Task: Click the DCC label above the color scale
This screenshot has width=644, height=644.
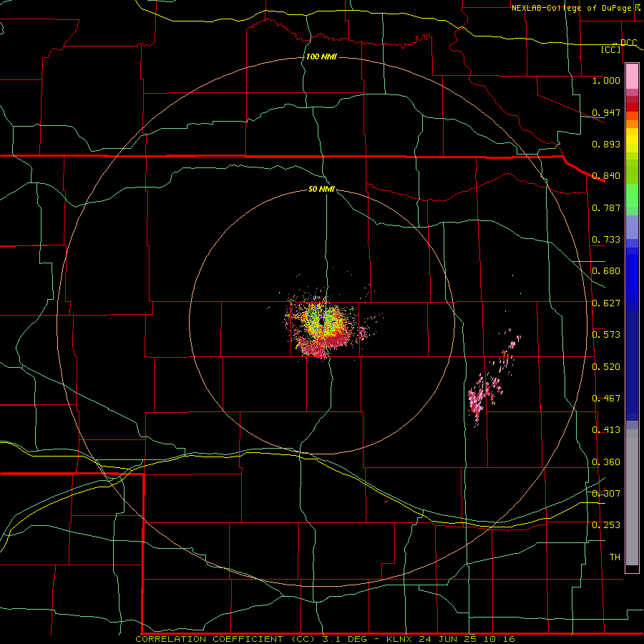Action: pyautogui.click(x=628, y=43)
